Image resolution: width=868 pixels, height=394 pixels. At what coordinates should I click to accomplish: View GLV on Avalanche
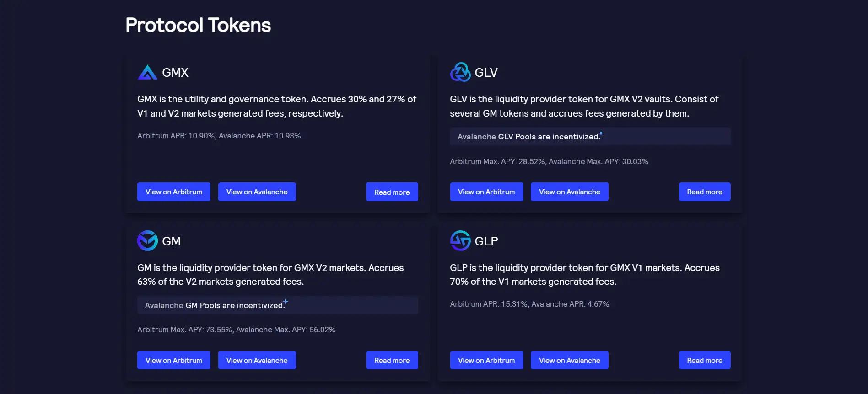coord(569,192)
